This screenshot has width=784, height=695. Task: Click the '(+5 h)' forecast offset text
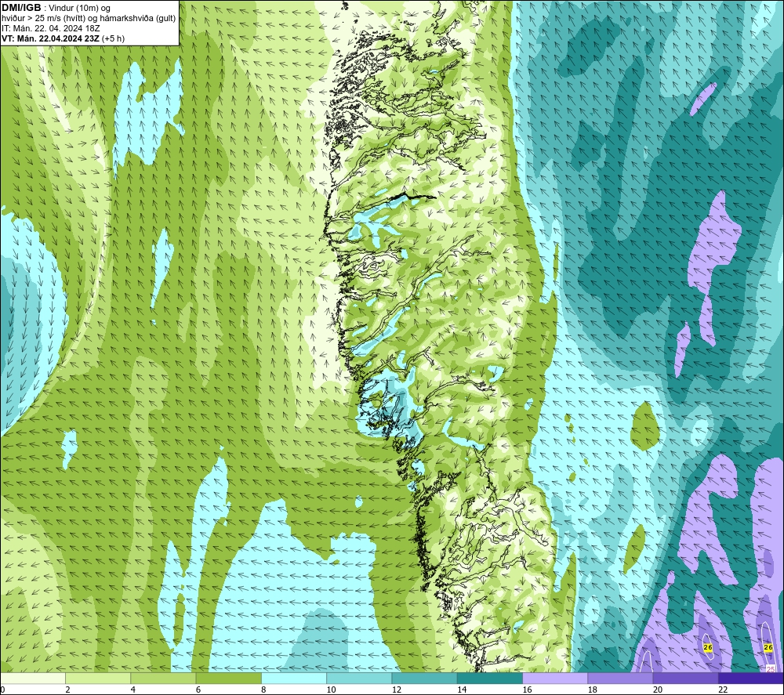coord(113,38)
